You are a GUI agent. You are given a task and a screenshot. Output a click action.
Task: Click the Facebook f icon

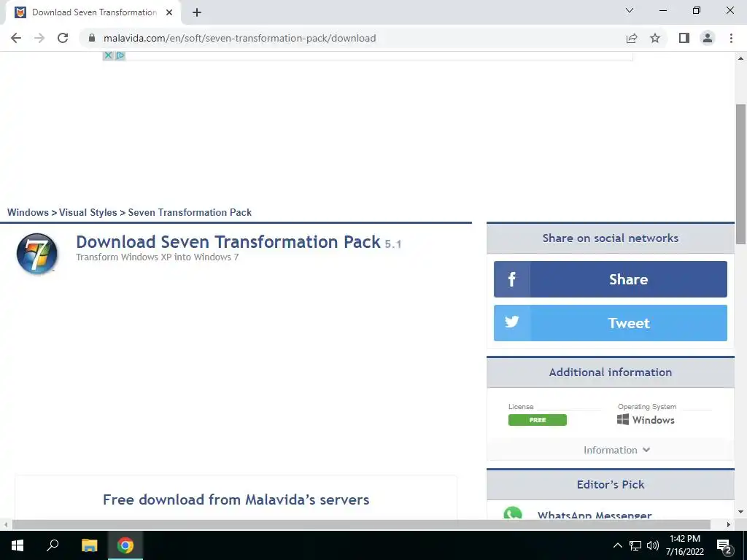[x=511, y=279]
